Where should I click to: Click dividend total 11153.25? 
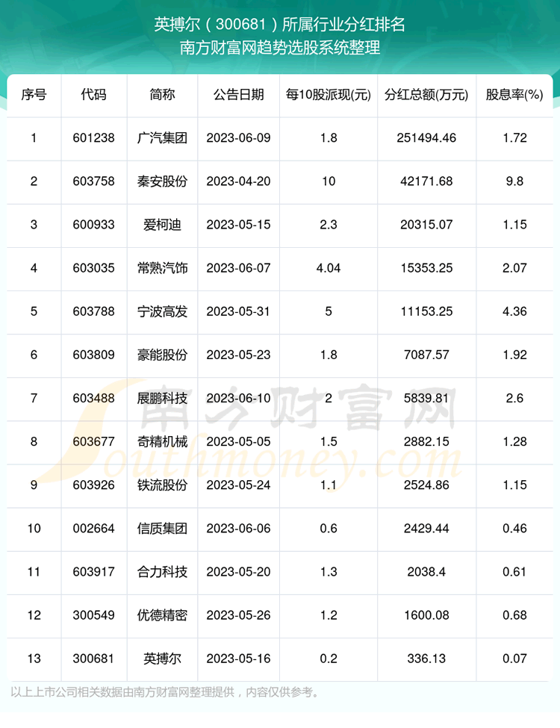[x=426, y=311]
